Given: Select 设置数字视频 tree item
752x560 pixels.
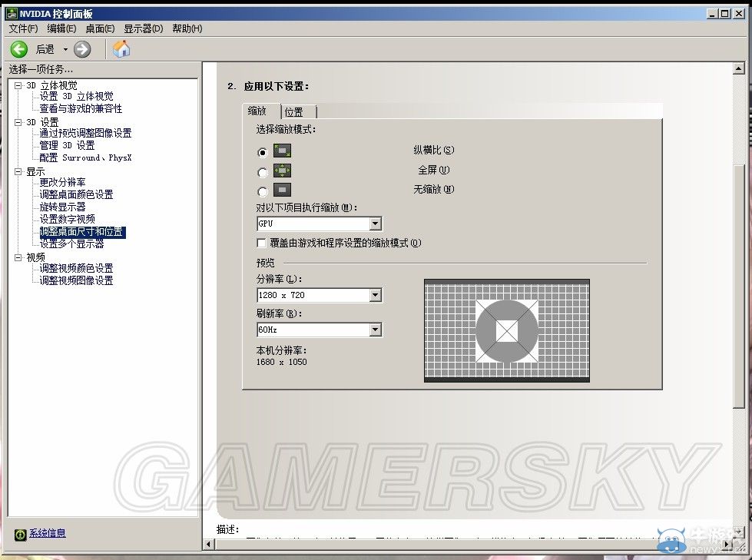Looking at the screenshot, I should (67, 219).
